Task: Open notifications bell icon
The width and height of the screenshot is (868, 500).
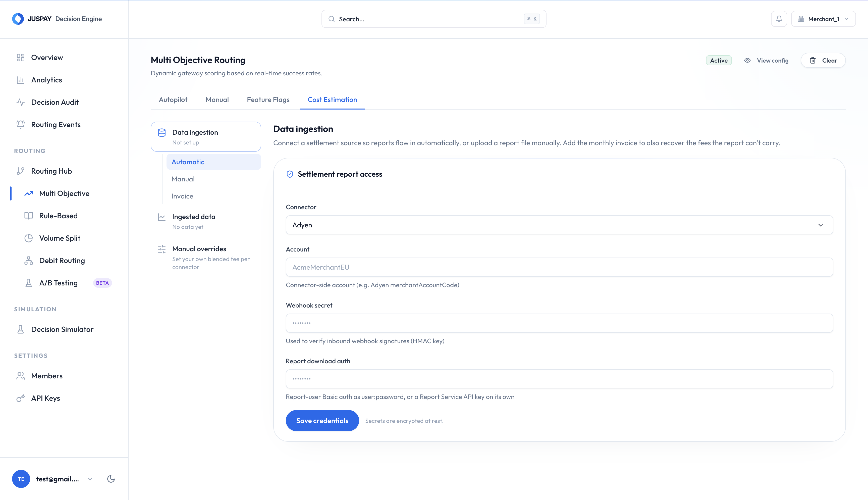Action: (779, 19)
